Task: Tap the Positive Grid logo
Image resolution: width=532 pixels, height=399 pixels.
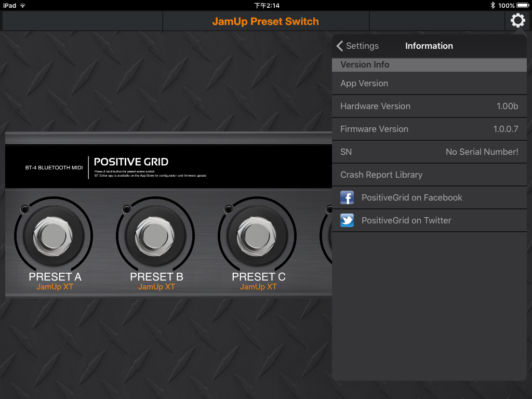Action: point(131,162)
